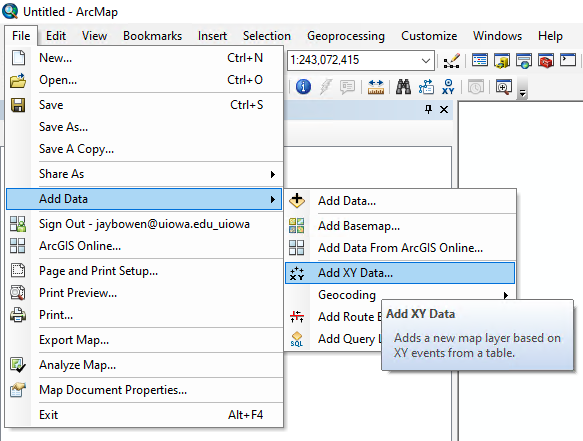Click the Geocoding submenu label

(x=347, y=295)
